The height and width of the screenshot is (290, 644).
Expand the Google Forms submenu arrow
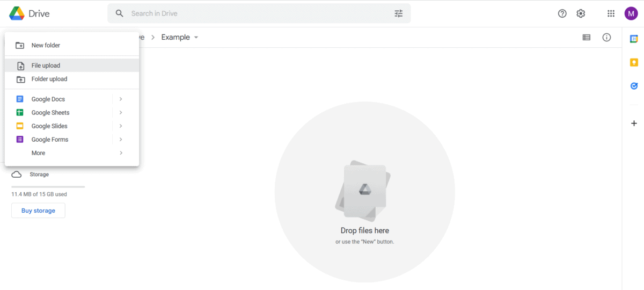pyautogui.click(x=121, y=139)
